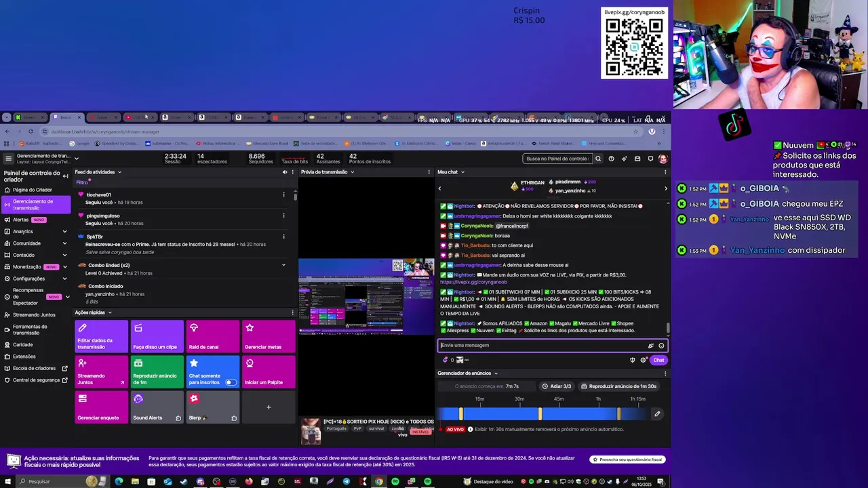Open moderator shield icon below chat
Screen dimensions: 868x488
[633, 360]
